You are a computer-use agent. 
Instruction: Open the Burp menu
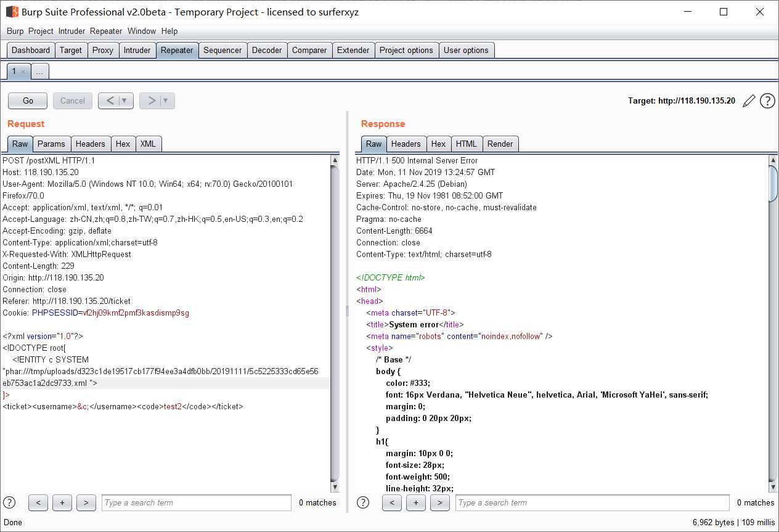(x=15, y=31)
